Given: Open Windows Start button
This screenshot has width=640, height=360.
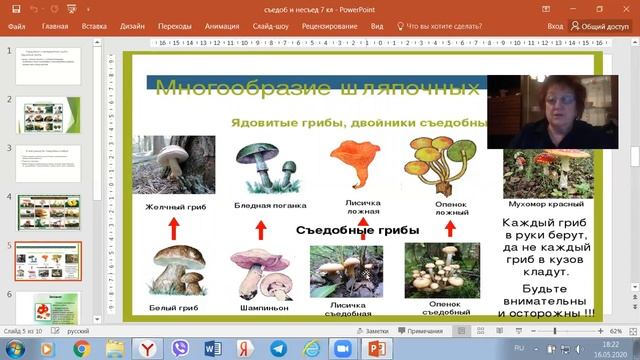Looking at the screenshot, I should point(15,349).
